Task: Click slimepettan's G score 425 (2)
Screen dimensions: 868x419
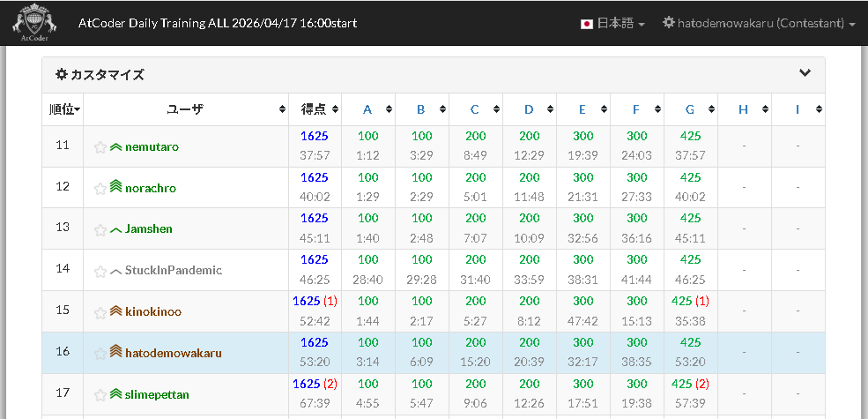Action: coord(690,384)
